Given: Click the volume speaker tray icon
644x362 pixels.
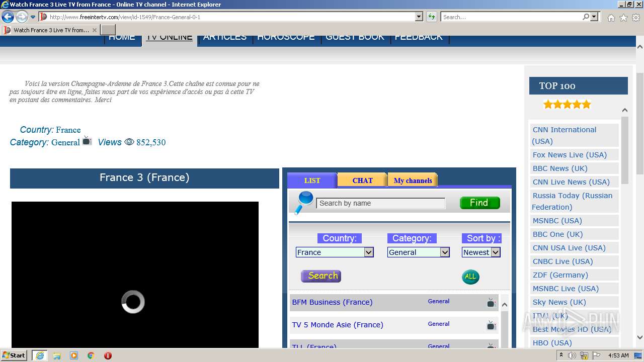Looking at the screenshot, I should click(572, 355).
